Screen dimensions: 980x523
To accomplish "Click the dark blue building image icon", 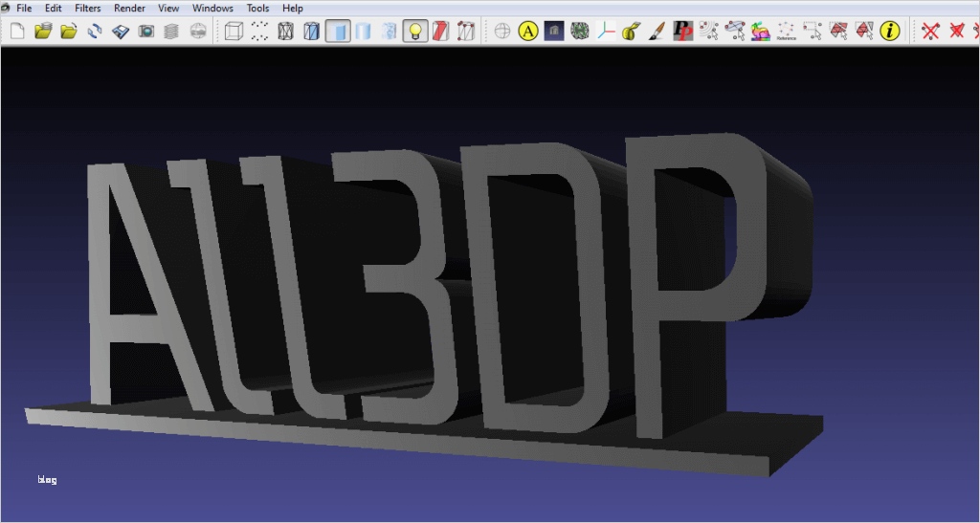I will [554, 31].
